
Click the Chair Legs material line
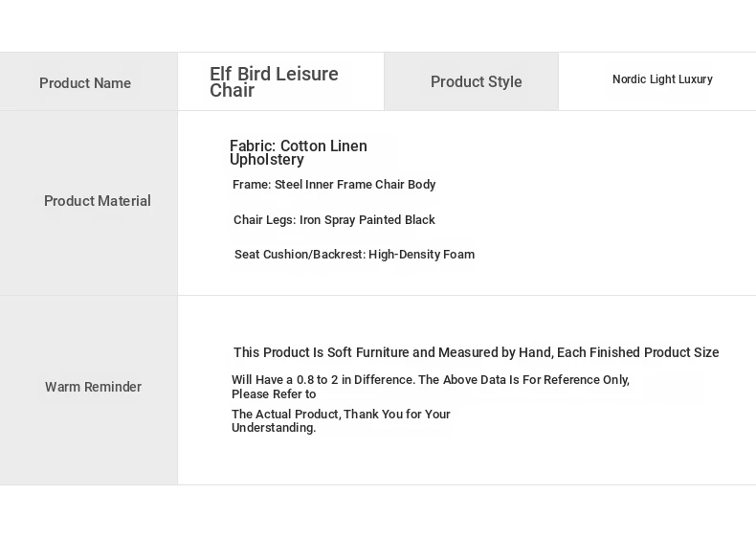334,219
